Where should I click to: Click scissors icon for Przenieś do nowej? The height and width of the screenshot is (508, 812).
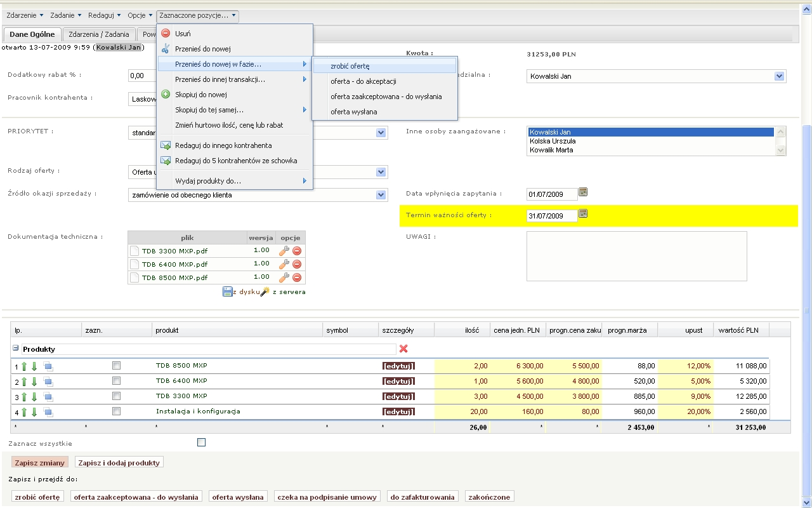166,49
